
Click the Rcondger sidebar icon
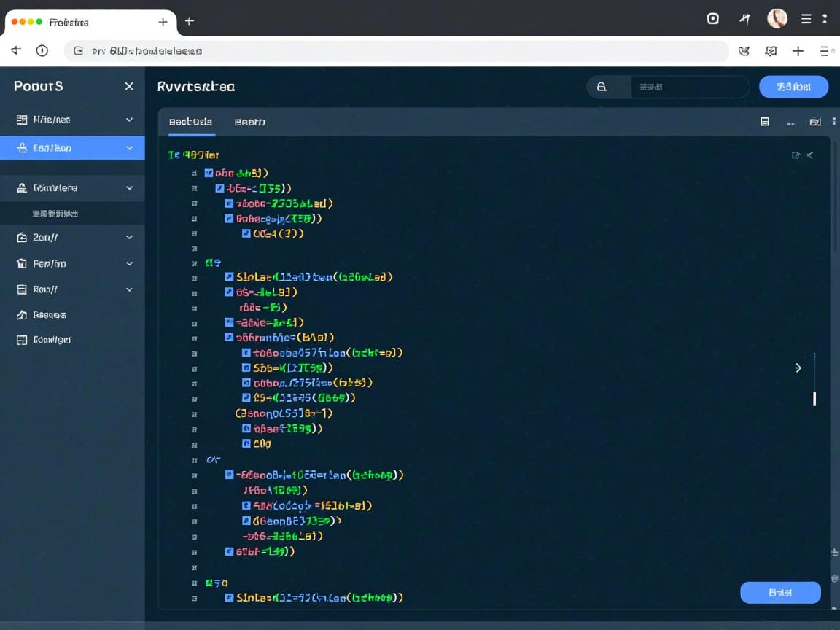click(22, 340)
